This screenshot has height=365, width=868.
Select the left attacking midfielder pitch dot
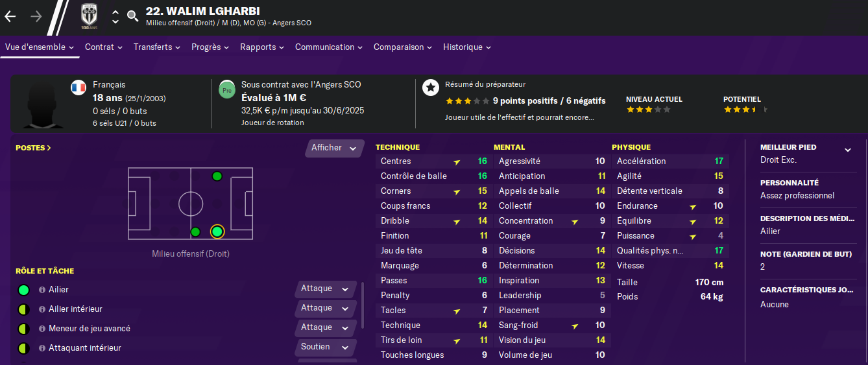[x=217, y=176]
